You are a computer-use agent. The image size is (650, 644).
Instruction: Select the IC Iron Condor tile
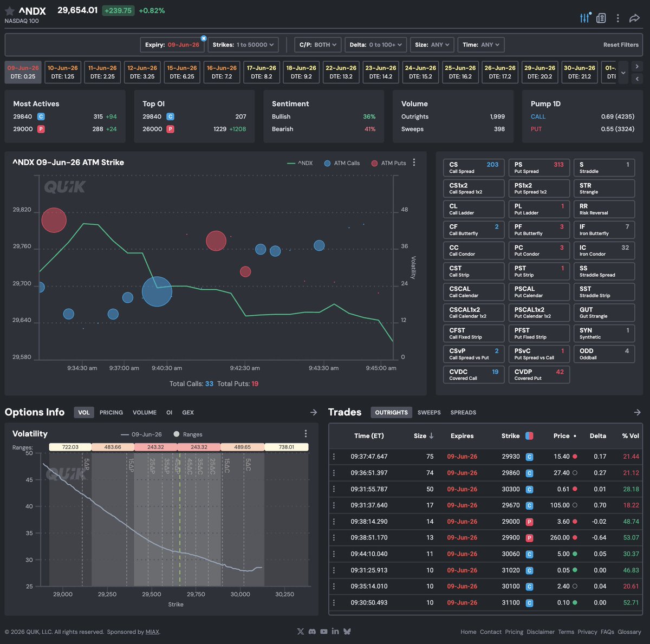pos(604,251)
